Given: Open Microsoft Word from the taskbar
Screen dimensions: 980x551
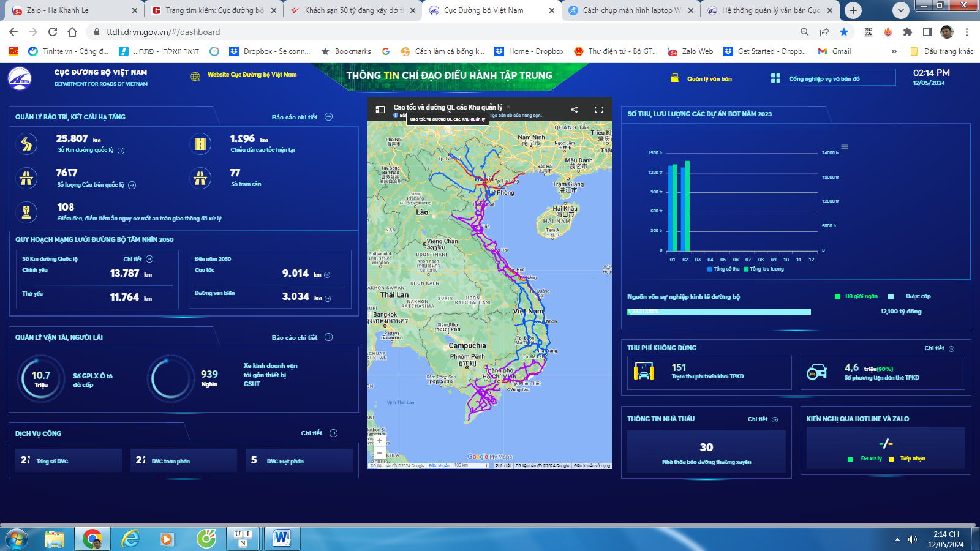Looking at the screenshot, I should point(281,539).
